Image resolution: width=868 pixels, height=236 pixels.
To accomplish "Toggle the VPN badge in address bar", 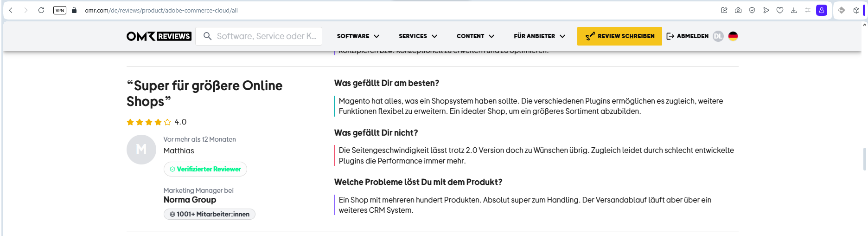I will [60, 10].
